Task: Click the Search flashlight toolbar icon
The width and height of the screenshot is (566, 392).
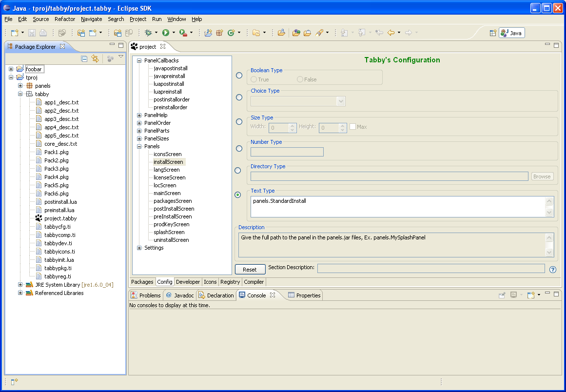Action: point(319,33)
